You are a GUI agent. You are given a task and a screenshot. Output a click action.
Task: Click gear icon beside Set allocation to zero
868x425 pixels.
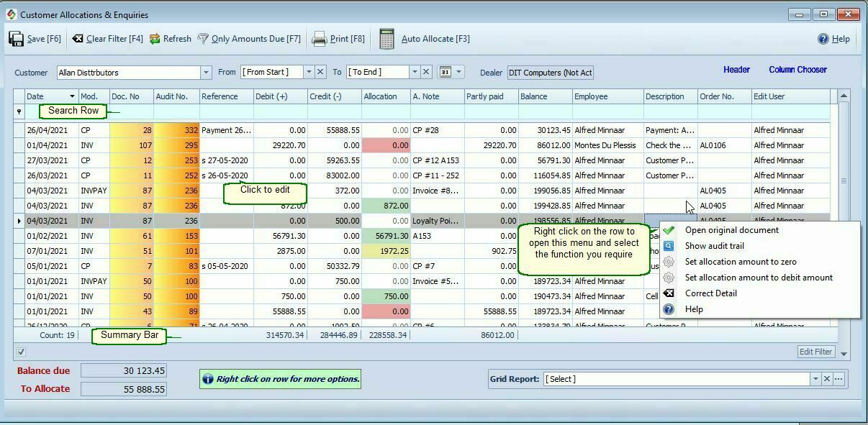[669, 262]
